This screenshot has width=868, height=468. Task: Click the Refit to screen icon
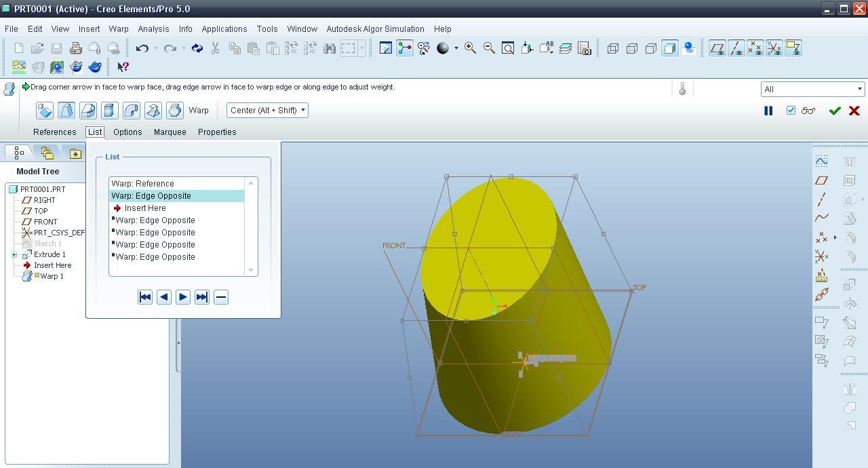[x=508, y=48]
